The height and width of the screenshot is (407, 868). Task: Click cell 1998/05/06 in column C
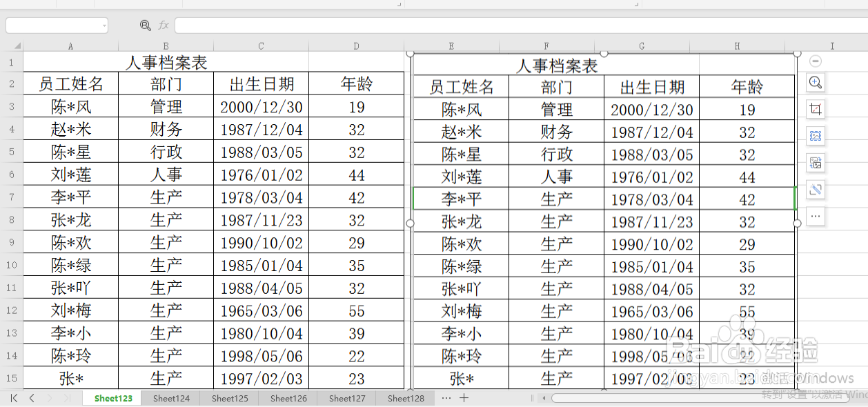[262, 356]
